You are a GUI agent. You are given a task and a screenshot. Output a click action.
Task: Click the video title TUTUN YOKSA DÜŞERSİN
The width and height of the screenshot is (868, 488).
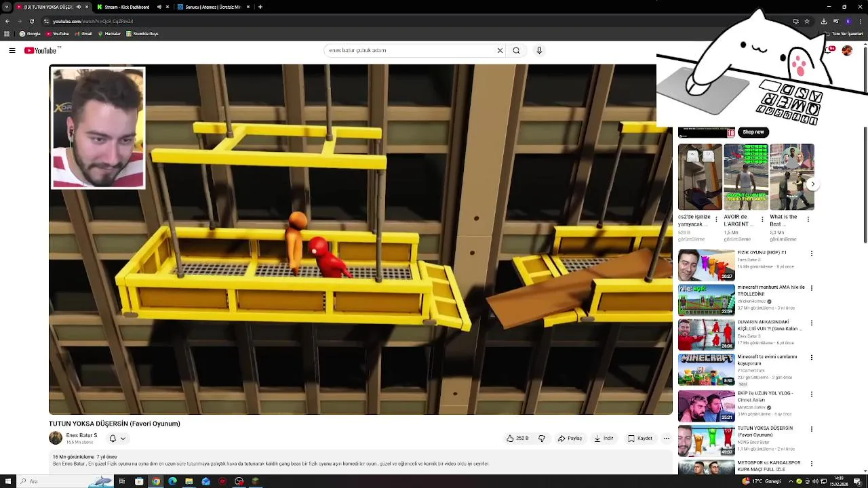115,424
